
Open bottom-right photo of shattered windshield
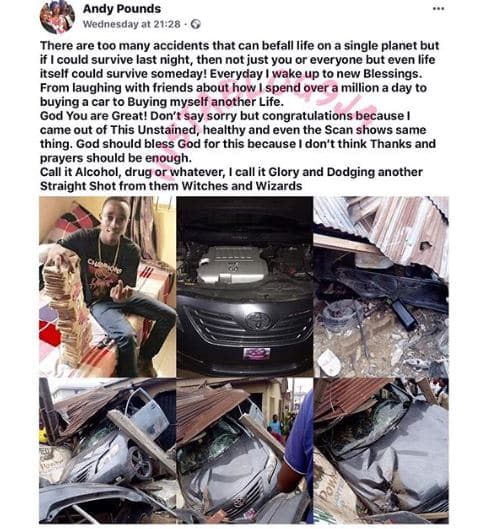click(x=381, y=450)
